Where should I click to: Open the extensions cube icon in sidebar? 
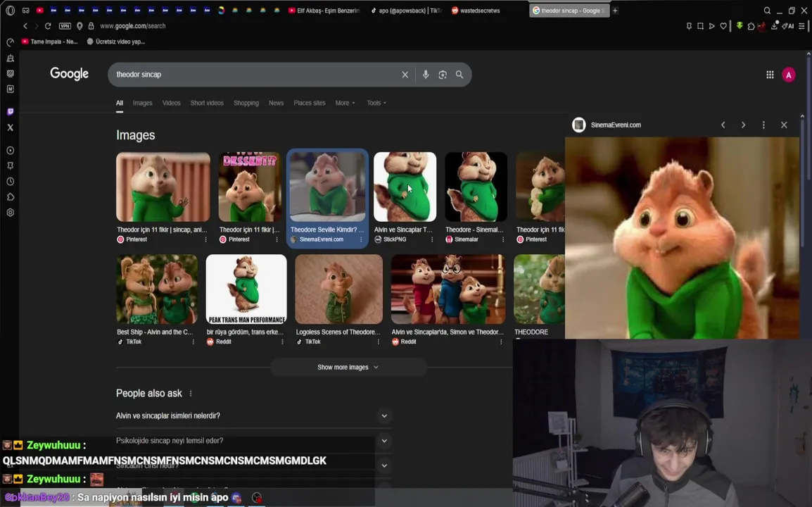[11, 197]
